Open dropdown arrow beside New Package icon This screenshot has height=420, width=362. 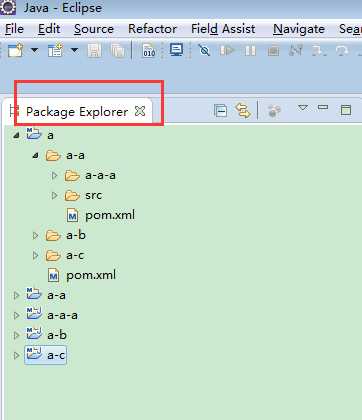pos(74,51)
